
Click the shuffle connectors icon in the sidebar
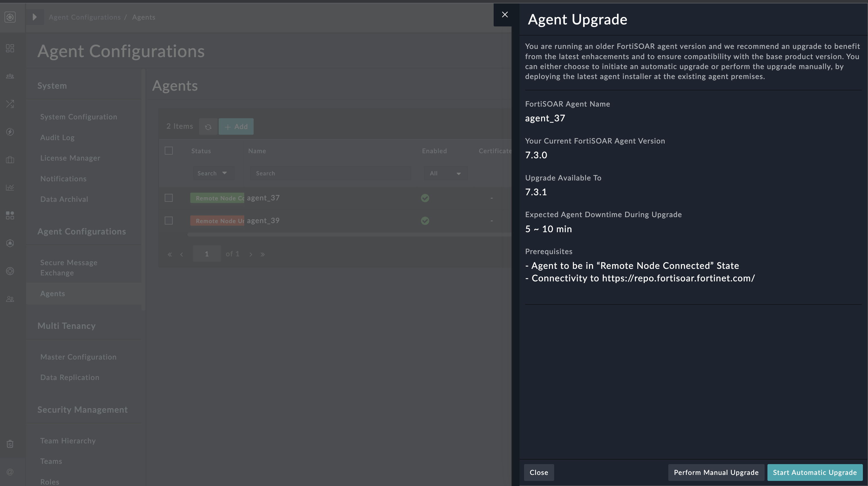pyautogui.click(x=10, y=103)
